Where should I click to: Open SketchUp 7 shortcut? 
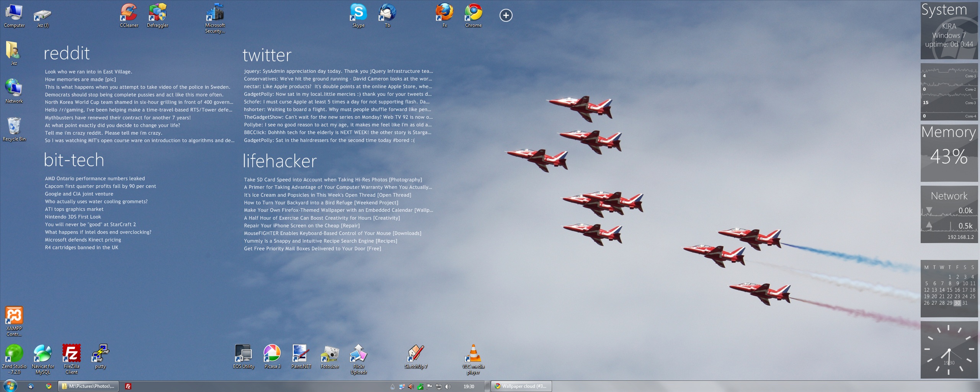point(416,356)
